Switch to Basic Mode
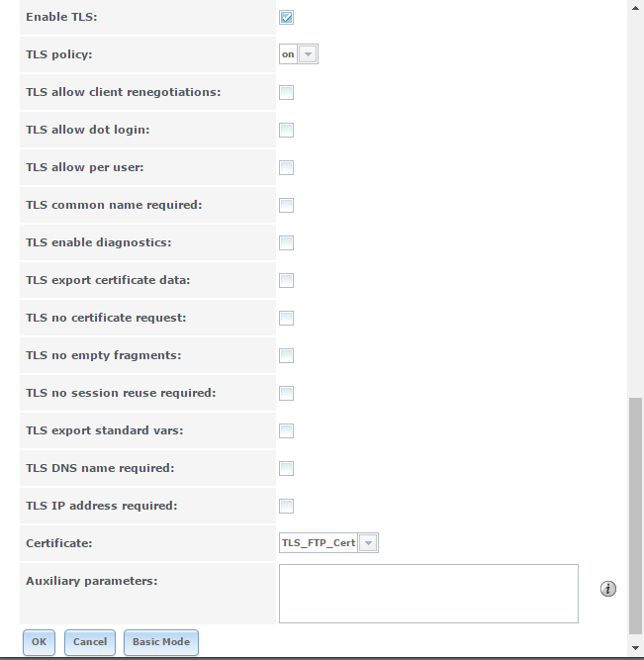 coord(161,642)
